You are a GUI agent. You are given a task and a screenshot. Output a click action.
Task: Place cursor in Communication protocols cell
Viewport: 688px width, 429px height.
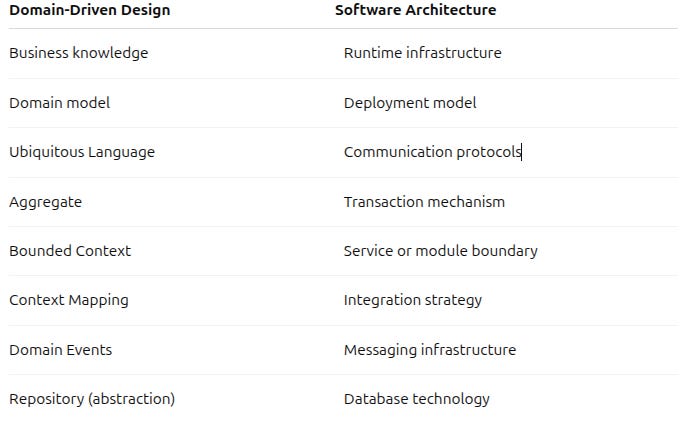pyautogui.click(x=433, y=152)
